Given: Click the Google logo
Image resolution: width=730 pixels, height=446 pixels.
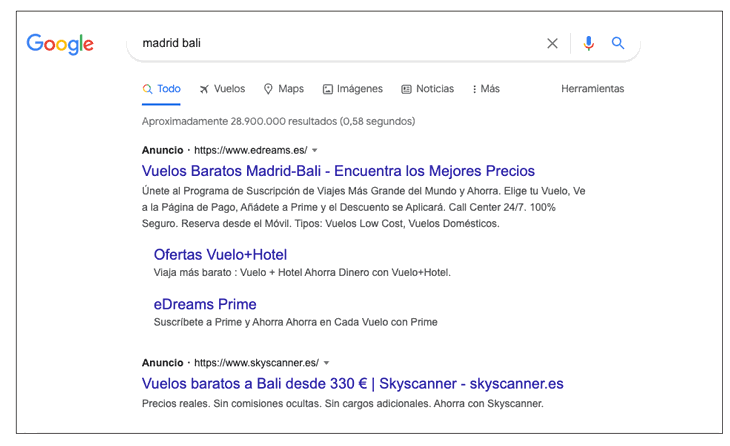Looking at the screenshot, I should [60, 44].
